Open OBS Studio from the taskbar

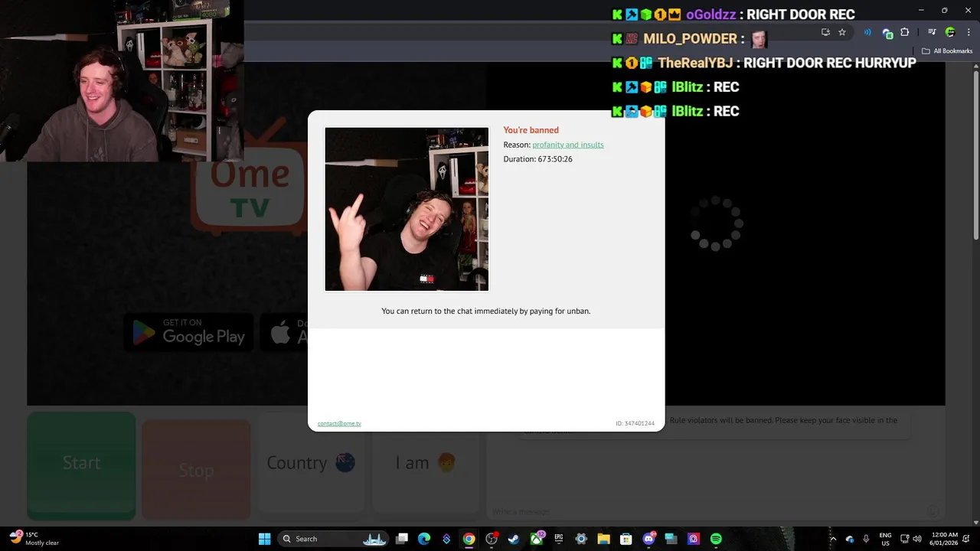[x=492, y=539]
